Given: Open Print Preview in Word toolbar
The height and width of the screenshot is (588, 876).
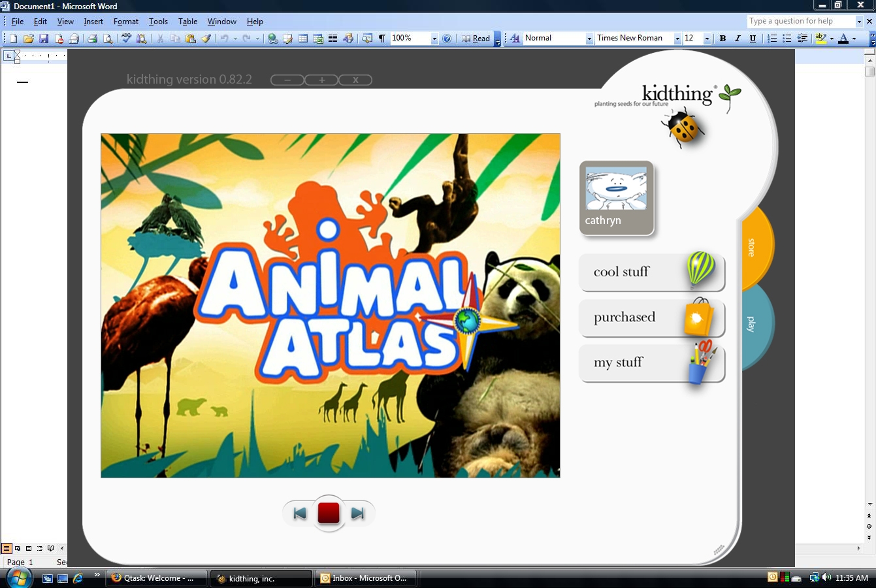Looking at the screenshot, I should pyautogui.click(x=108, y=39).
